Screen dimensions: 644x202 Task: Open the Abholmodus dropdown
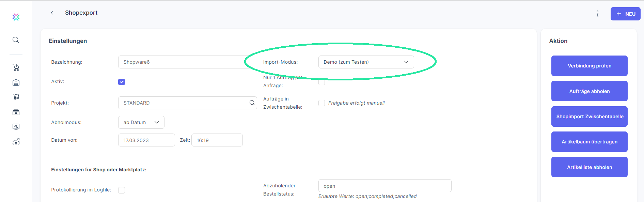click(x=141, y=122)
